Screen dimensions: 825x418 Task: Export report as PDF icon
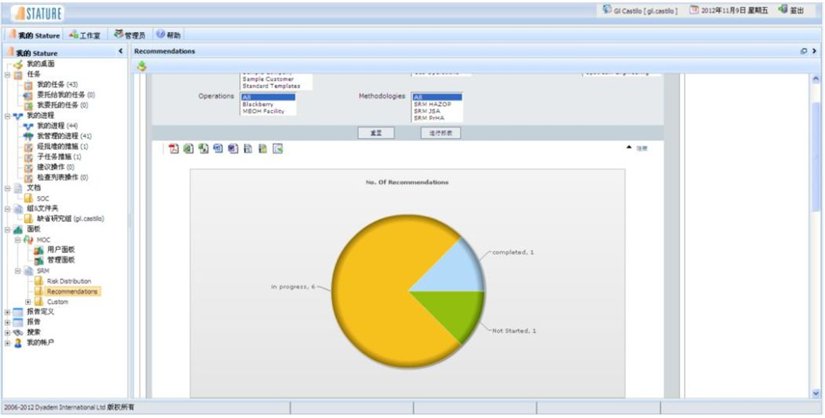tap(174, 149)
